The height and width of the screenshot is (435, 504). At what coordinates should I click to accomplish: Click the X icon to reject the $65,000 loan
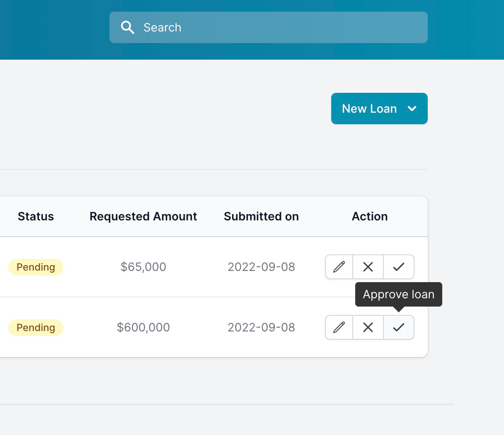(368, 267)
